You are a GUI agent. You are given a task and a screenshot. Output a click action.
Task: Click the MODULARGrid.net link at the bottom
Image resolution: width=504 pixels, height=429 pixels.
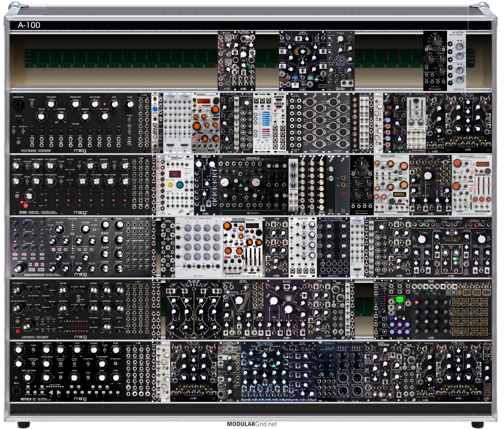(x=252, y=424)
